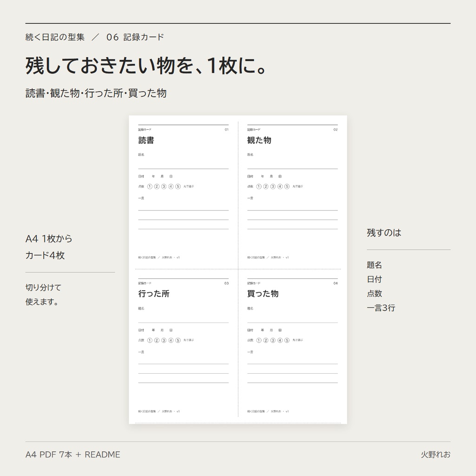Screen dimensions: 476x476
Task: Click the author name 火野れお in the page footer
Action: point(436,455)
